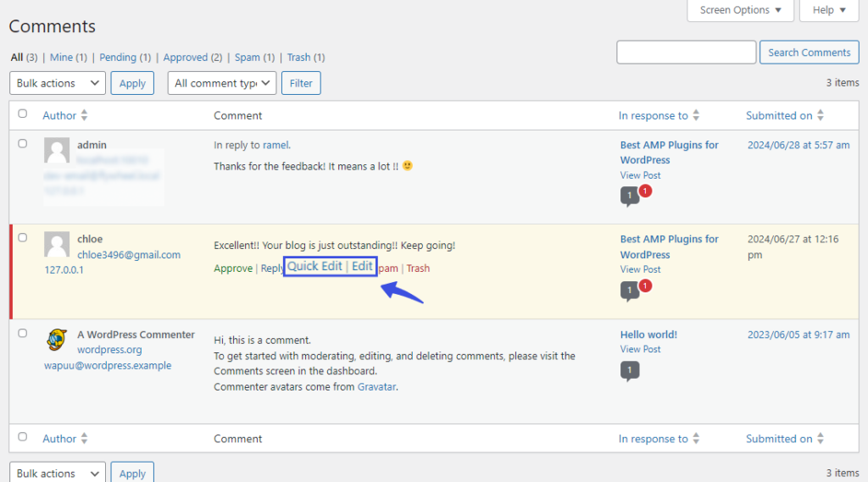The height and width of the screenshot is (482, 868).
Task: Click sort arrows beside bottom Author header
Action: (x=84, y=438)
